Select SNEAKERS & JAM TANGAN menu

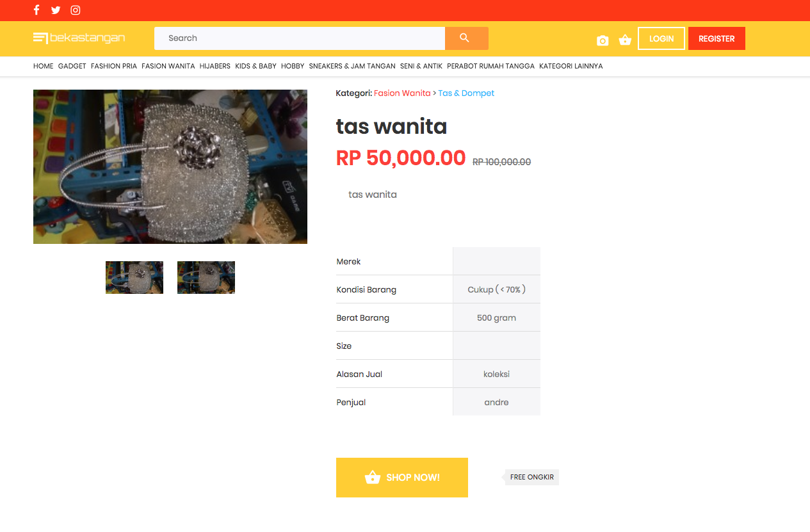(352, 66)
